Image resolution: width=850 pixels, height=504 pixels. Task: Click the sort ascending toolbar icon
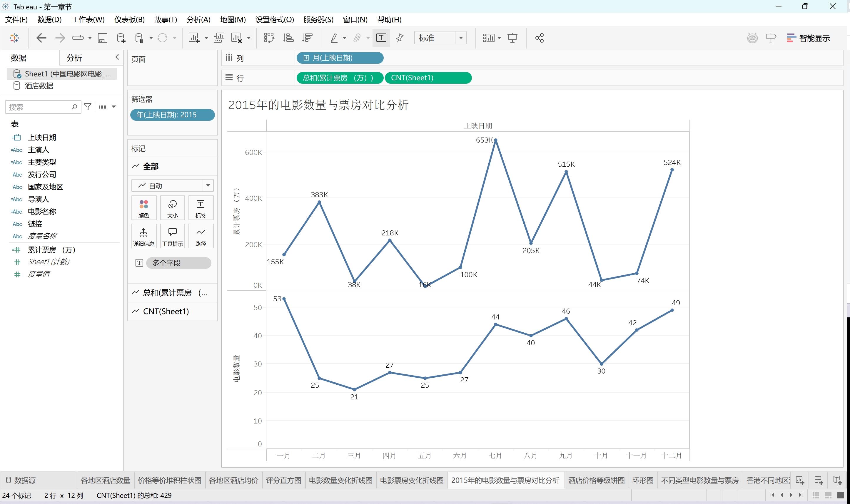click(x=288, y=38)
